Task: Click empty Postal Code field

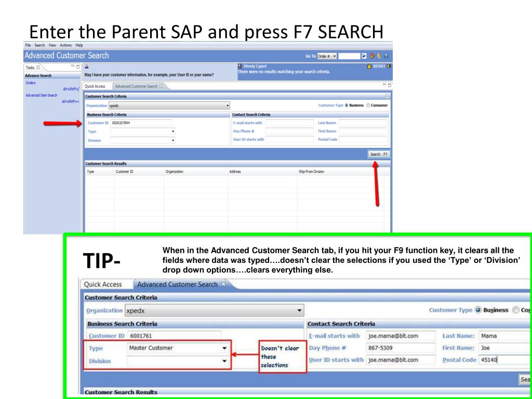Action: click(363, 139)
